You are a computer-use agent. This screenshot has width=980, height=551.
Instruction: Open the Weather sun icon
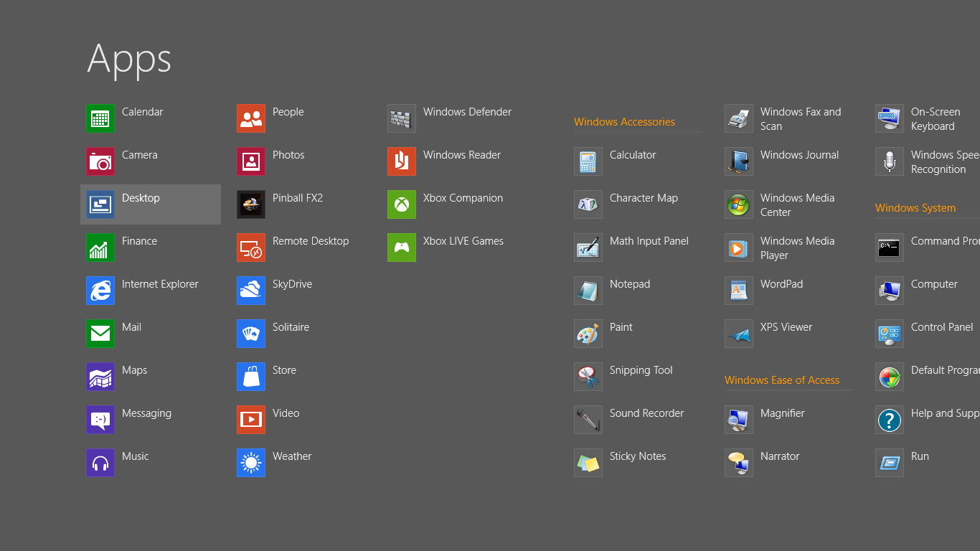tap(251, 463)
